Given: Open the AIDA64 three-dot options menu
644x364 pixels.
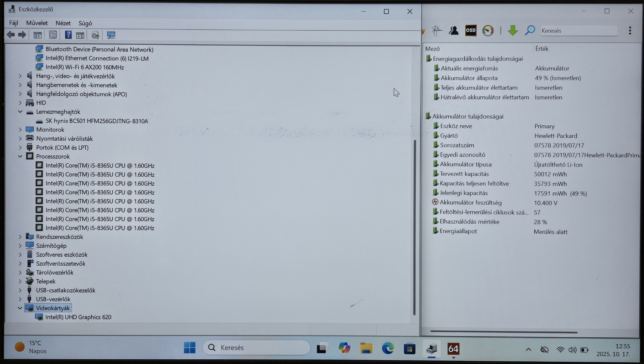Looking at the screenshot, I should tap(630, 30).
